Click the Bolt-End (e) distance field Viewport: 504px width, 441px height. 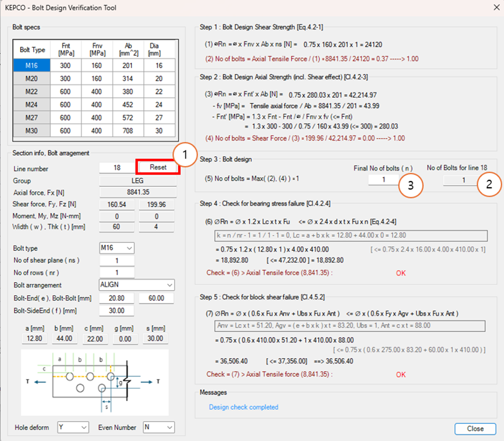pos(117,298)
